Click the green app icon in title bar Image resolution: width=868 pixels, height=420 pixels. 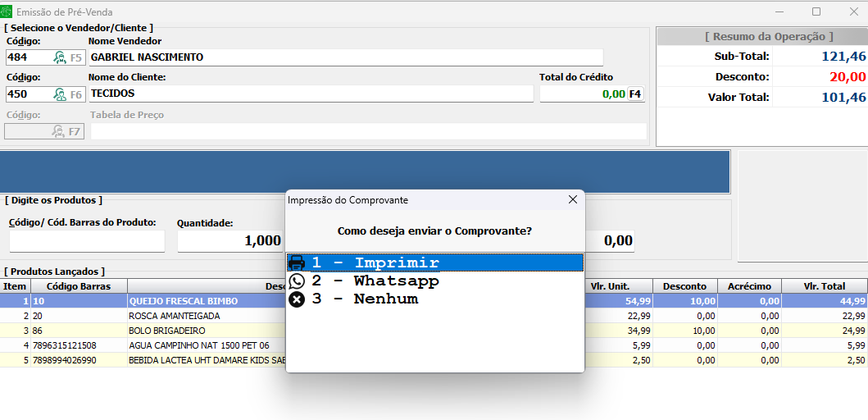click(x=9, y=12)
